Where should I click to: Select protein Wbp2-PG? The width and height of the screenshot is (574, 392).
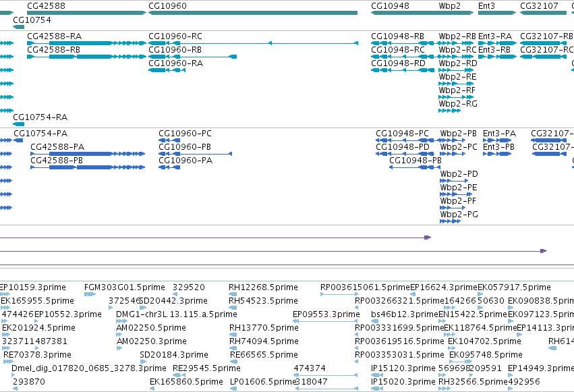point(459,215)
